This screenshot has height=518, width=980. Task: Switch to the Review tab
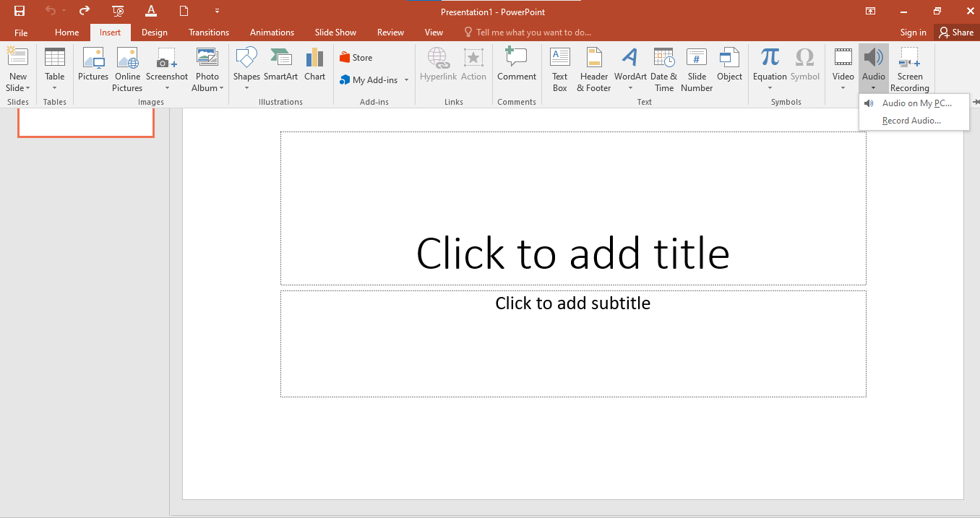pyautogui.click(x=390, y=33)
